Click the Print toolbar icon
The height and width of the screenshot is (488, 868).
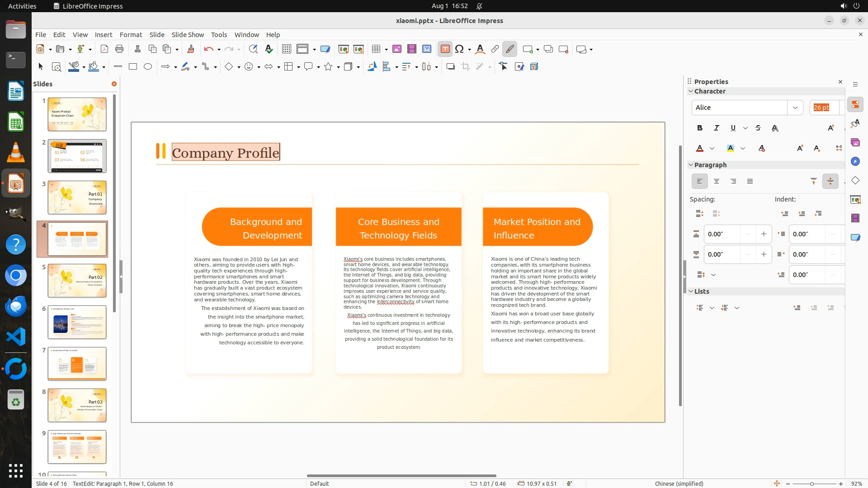[x=119, y=49]
